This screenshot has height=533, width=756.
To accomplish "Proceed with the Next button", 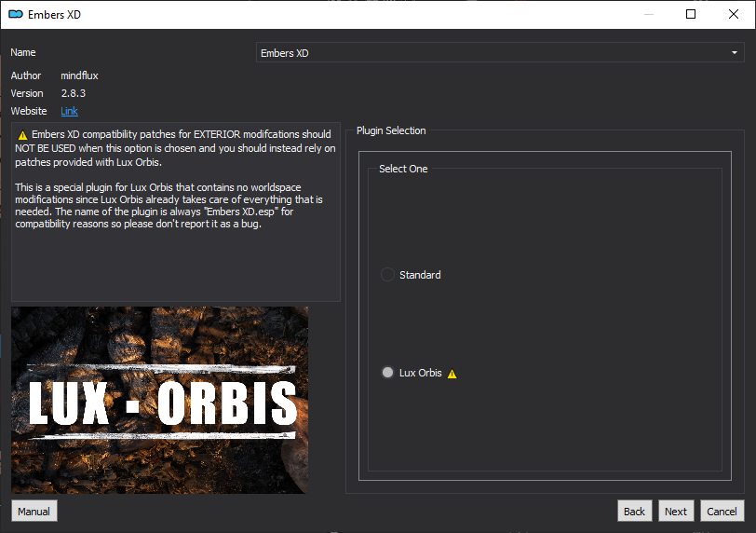I will pos(676,511).
